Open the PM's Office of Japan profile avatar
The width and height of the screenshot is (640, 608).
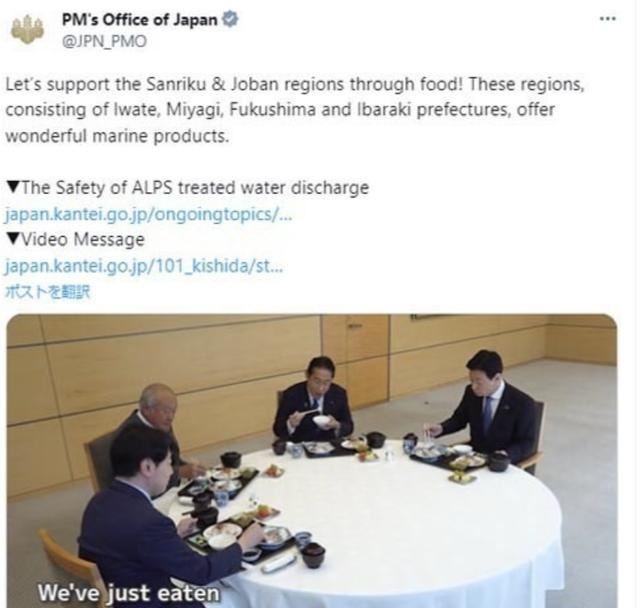tap(28, 29)
